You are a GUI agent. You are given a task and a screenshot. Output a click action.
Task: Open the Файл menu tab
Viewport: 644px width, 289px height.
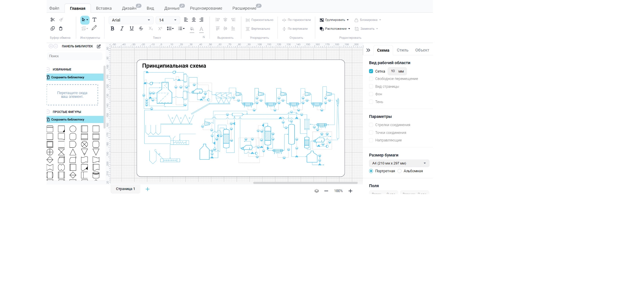(54, 8)
